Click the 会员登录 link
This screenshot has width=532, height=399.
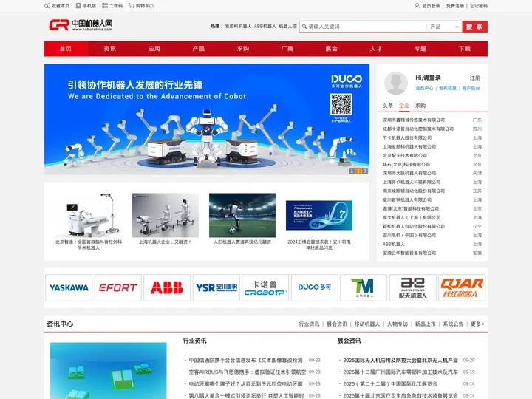431,6
